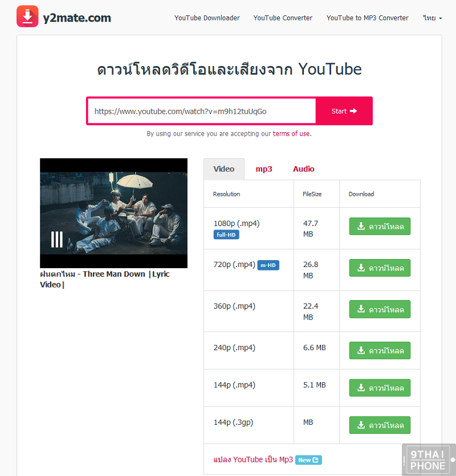Click the video title ฝนตกไหม - Three Man Down

104,280
